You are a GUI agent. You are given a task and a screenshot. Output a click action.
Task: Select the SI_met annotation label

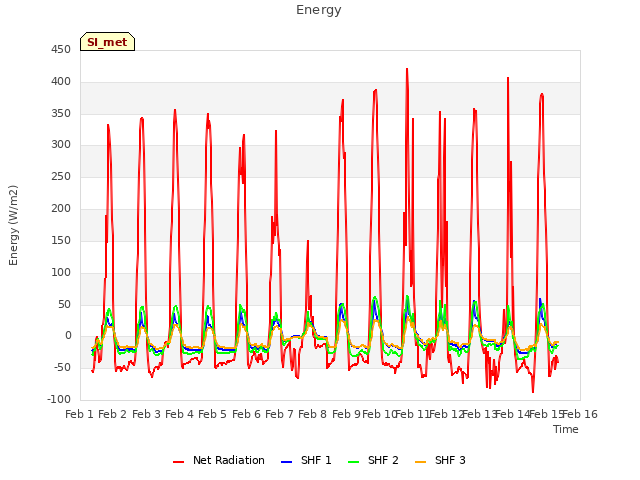[x=107, y=42]
